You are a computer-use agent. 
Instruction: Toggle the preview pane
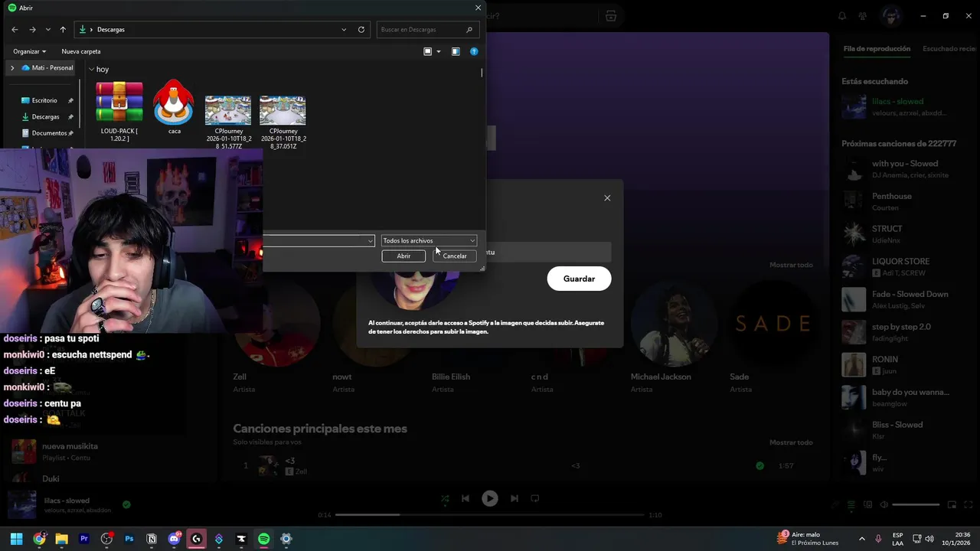(456, 51)
